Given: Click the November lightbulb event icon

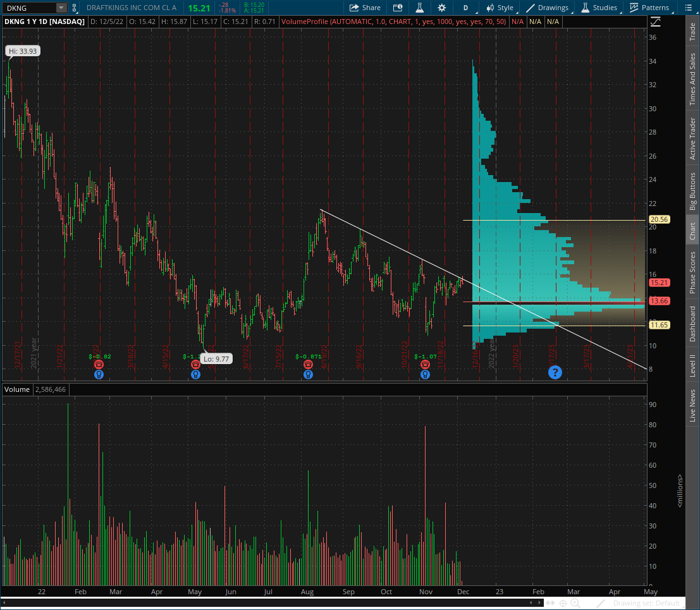Looking at the screenshot, I should [x=425, y=375].
